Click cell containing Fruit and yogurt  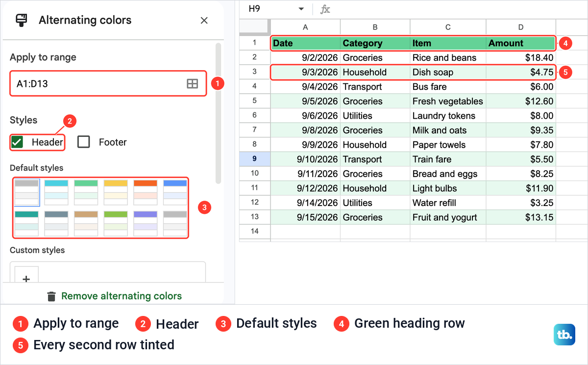[448, 217]
